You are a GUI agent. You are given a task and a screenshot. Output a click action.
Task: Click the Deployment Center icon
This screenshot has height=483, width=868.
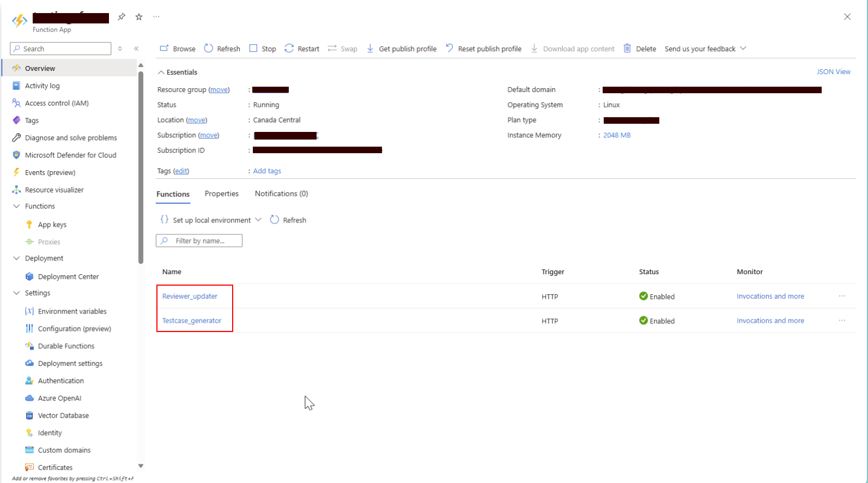pyautogui.click(x=29, y=276)
